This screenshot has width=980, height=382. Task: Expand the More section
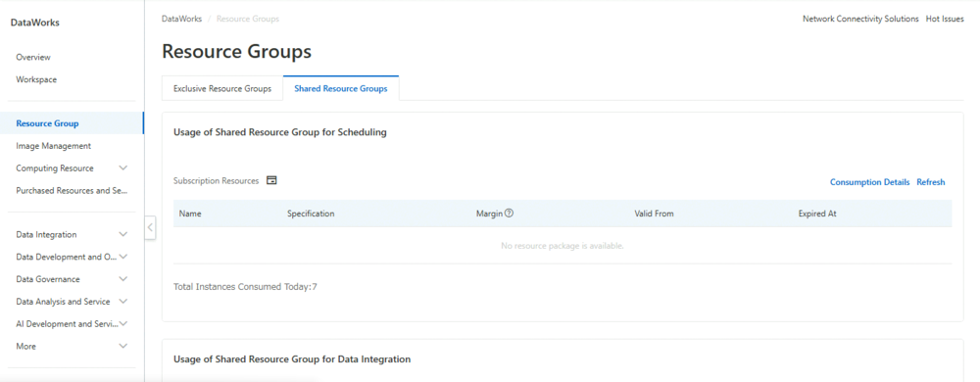coord(123,346)
